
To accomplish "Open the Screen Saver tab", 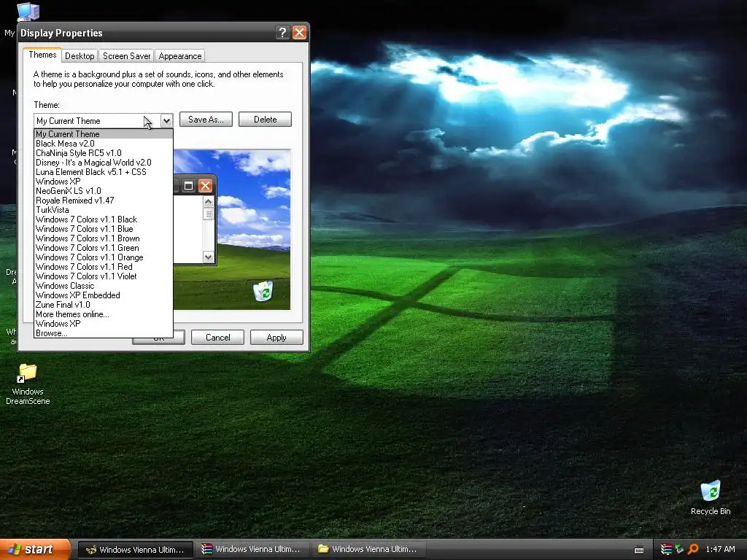I will coord(126,55).
